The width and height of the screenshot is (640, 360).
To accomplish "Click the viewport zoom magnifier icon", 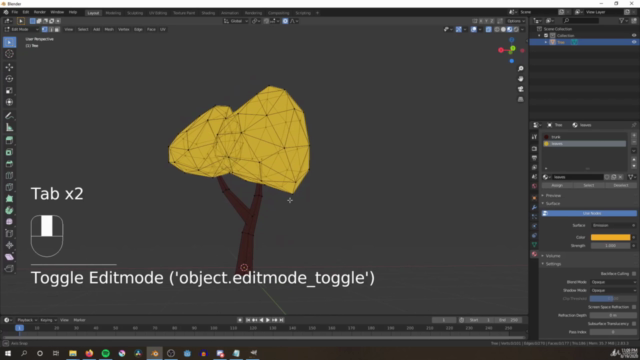I will click(x=520, y=69).
